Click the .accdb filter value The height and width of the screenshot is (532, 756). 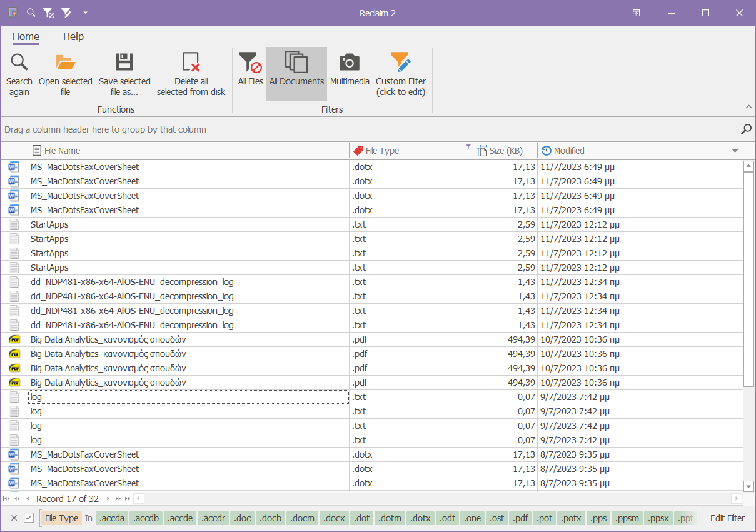(146, 518)
